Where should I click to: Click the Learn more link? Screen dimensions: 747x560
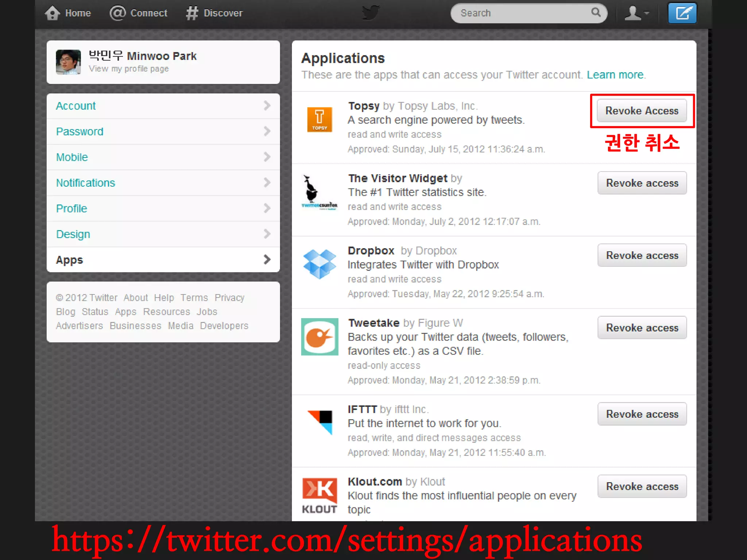615,75
